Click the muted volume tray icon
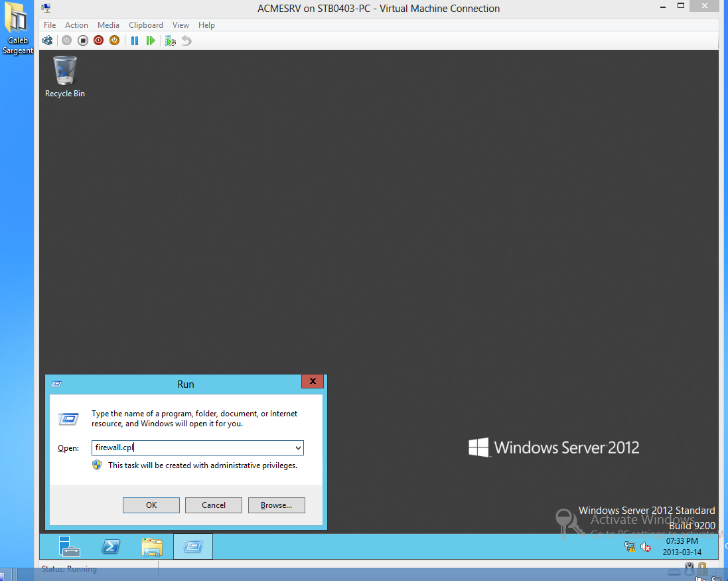 click(x=645, y=547)
